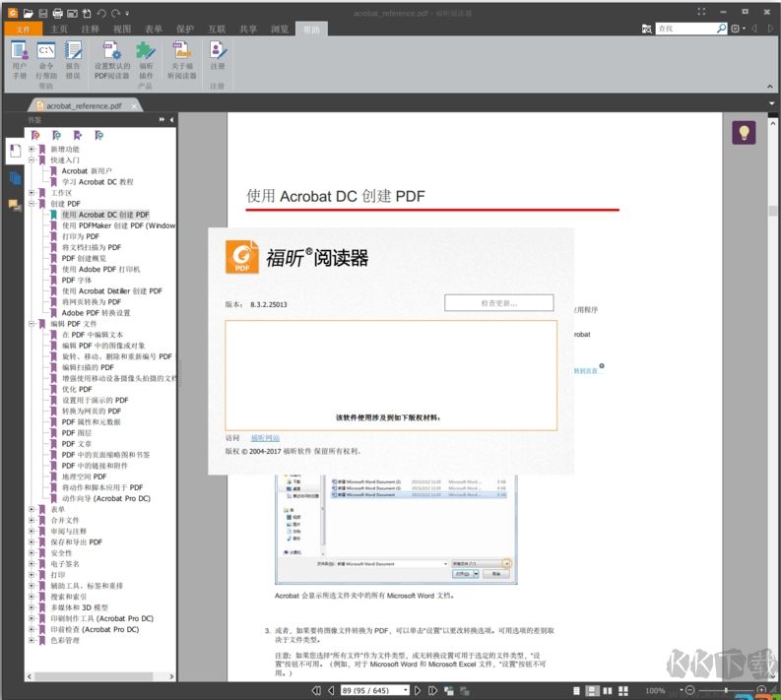The image size is (781, 700).
Task: Select the 打印为 PDF bookmark
Action: [81, 236]
